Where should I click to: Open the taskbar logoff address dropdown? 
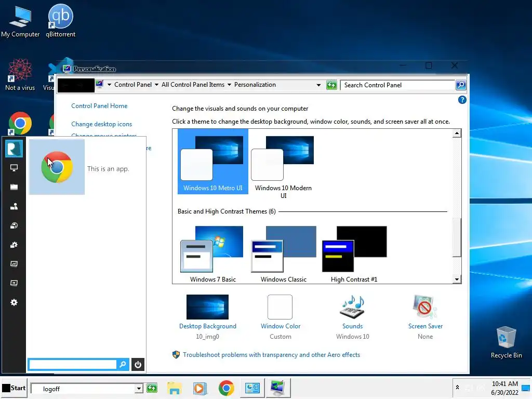[x=138, y=389]
